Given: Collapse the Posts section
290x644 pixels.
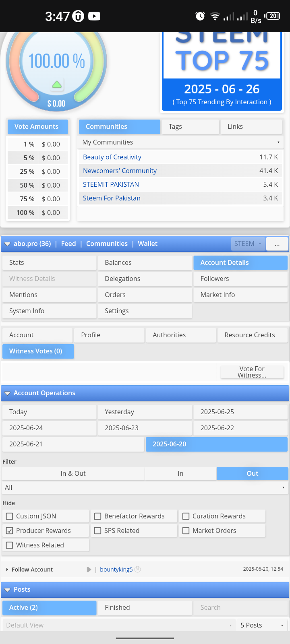Looking at the screenshot, I should 7,590.
